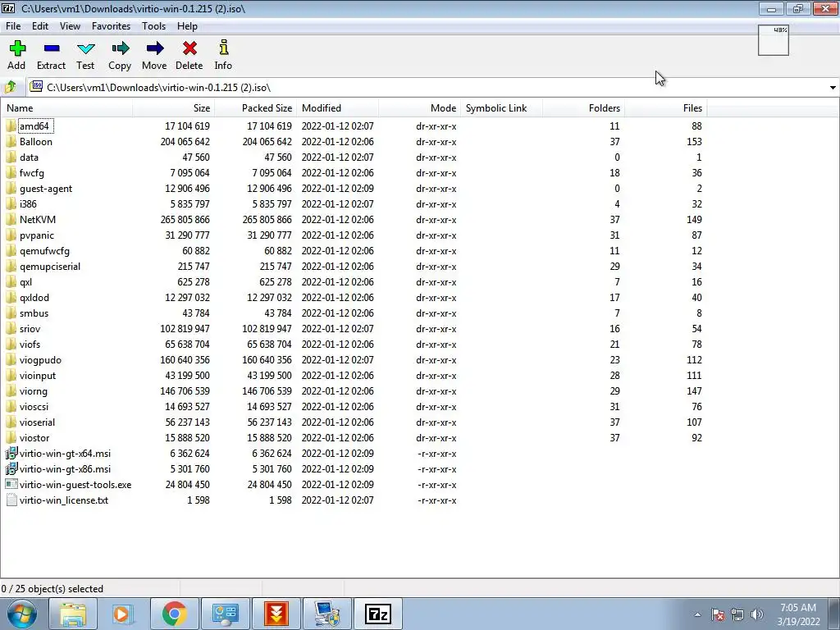
Task: Launch Google Chrome from taskbar
Action: [x=174, y=614]
